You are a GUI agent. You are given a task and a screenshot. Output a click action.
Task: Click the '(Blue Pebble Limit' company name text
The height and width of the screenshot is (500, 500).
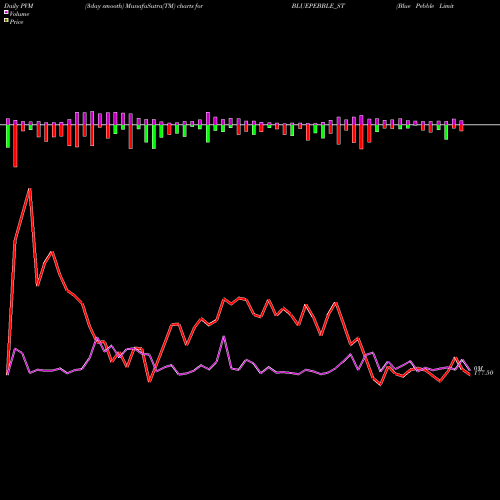(425, 6)
